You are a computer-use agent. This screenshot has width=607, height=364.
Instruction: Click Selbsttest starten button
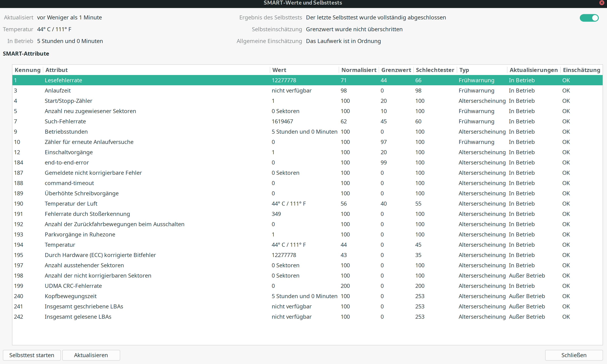click(32, 355)
